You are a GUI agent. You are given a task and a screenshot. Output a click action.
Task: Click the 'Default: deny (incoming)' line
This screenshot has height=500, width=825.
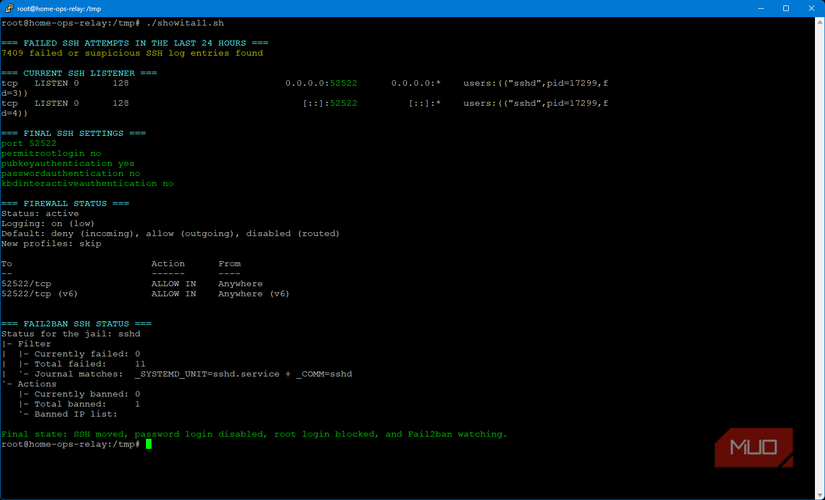pyautogui.click(x=170, y=234)
